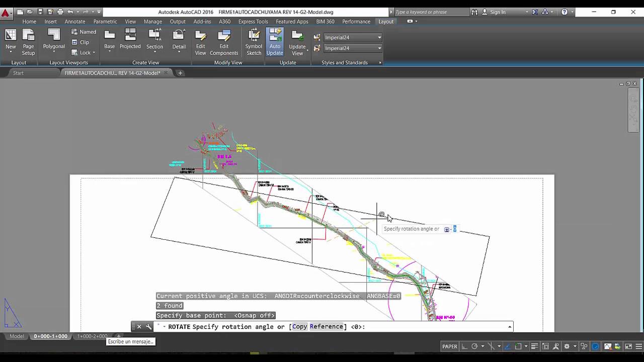644x362 pixels.
Task: Click the Workspace Switching gear icon
Action: point(567,346)
